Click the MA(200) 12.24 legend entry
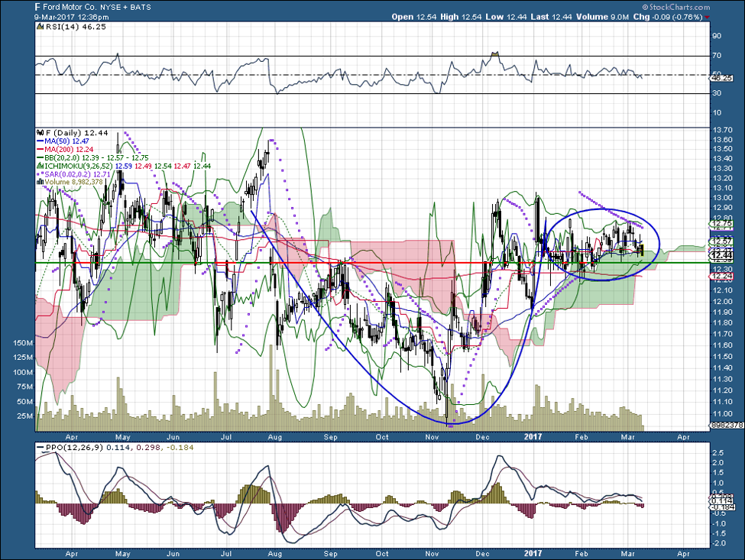This screenshot has width=745, height=560. tap(69, 149)
